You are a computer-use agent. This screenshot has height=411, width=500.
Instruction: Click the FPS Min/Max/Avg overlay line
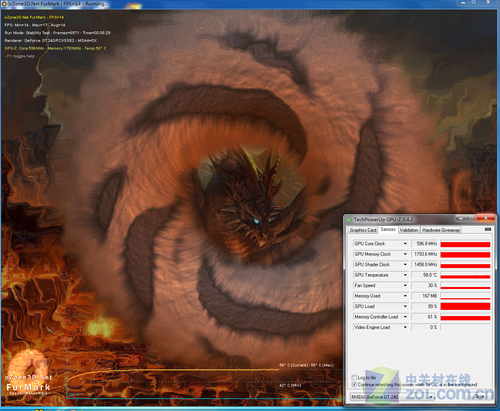(35, 25)
